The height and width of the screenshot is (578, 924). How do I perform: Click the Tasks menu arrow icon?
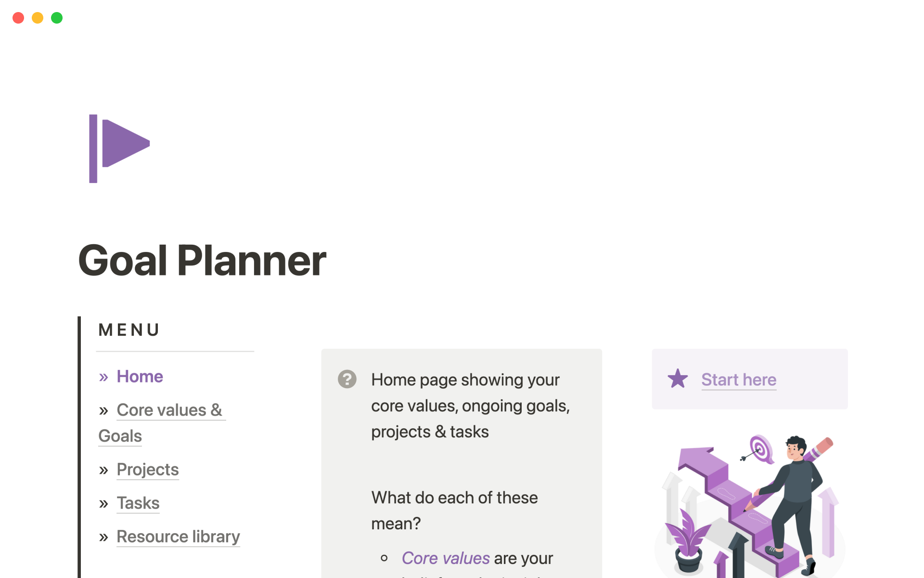click(x=104, y=502)
